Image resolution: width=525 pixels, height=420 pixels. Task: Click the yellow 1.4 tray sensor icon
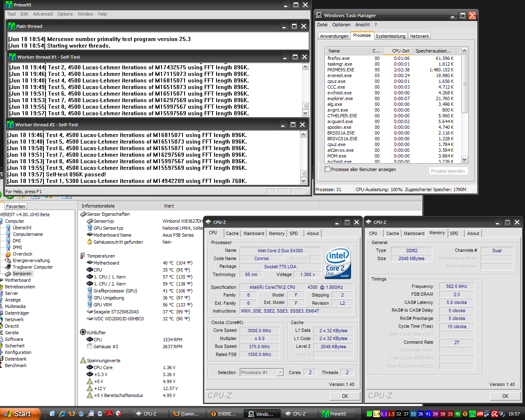[x=377, y=414]
